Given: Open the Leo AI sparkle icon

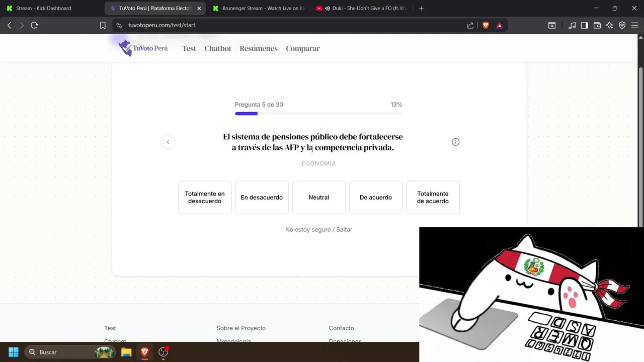Looking at the screenshot, I should 610,25.
